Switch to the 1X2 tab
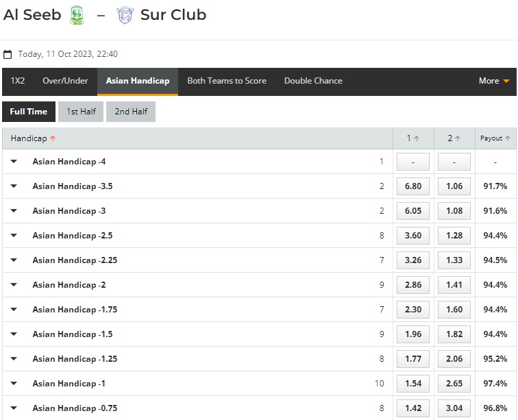 18,81
